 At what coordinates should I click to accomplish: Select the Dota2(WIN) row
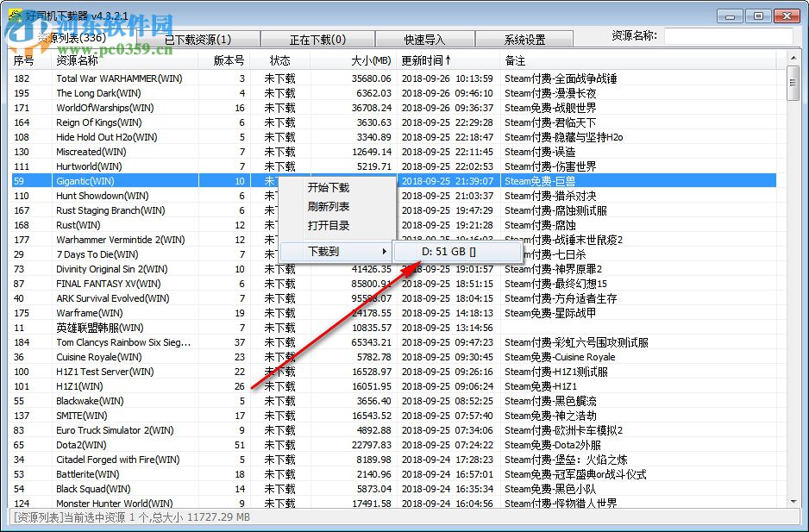pos(392,445)
